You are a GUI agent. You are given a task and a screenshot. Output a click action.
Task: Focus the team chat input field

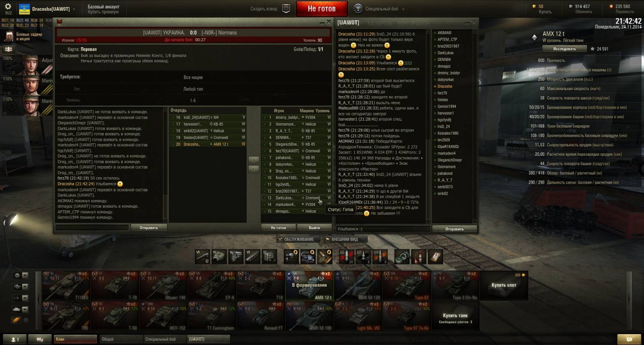pos(92,227)
